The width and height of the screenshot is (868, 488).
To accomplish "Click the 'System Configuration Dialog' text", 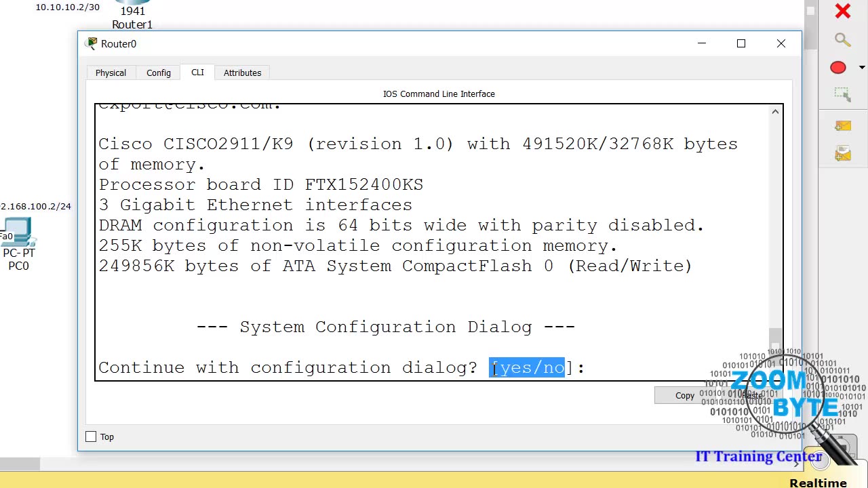I will (386, 327).
